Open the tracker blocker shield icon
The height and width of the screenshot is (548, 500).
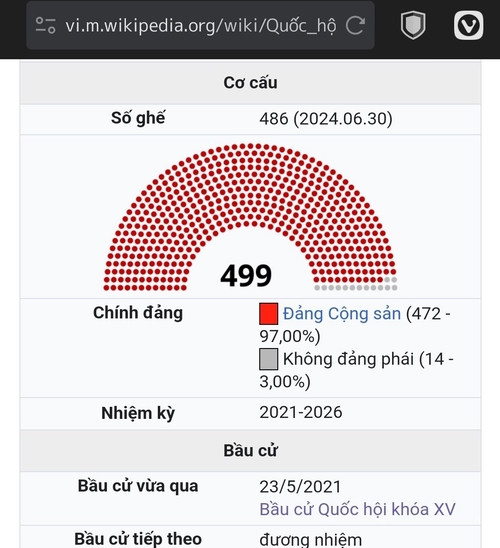pyautogui.click(x=413, y=25)
